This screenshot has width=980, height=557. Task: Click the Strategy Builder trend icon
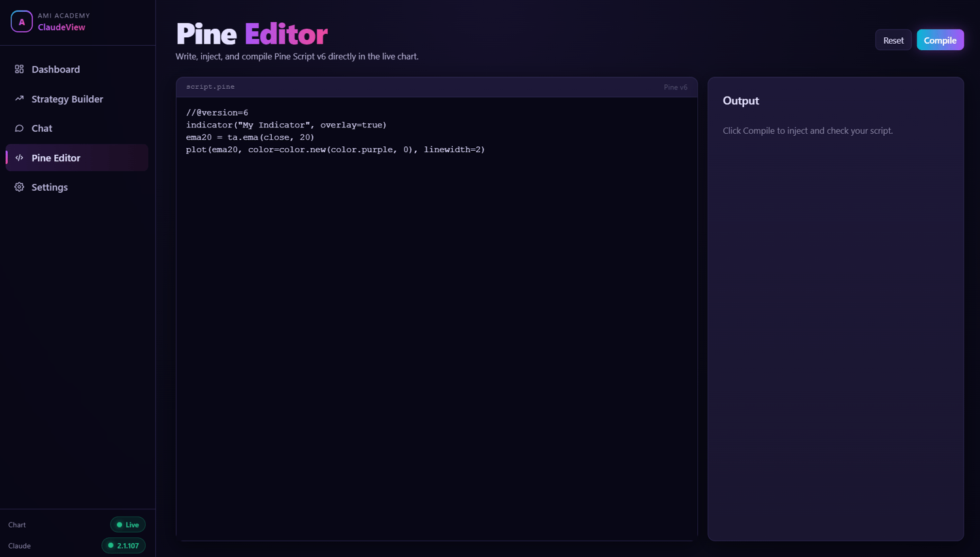click(x=19, y=99)
